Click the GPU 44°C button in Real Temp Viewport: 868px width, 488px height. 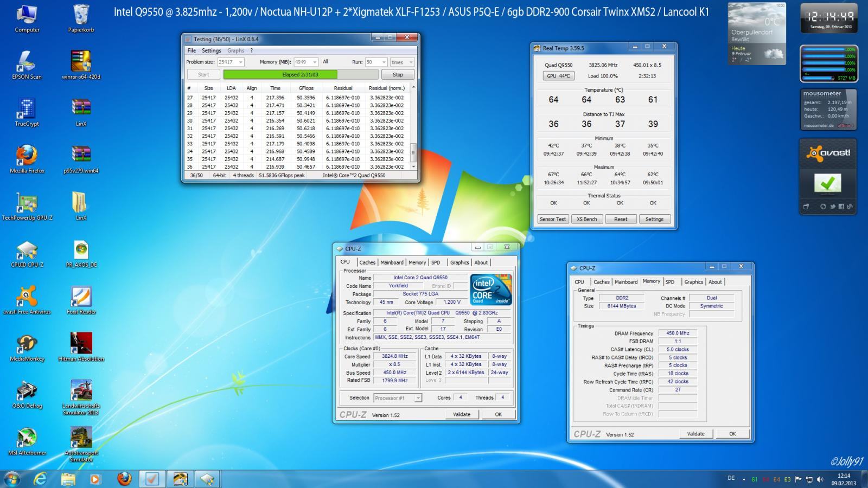[x=558, y=76]
